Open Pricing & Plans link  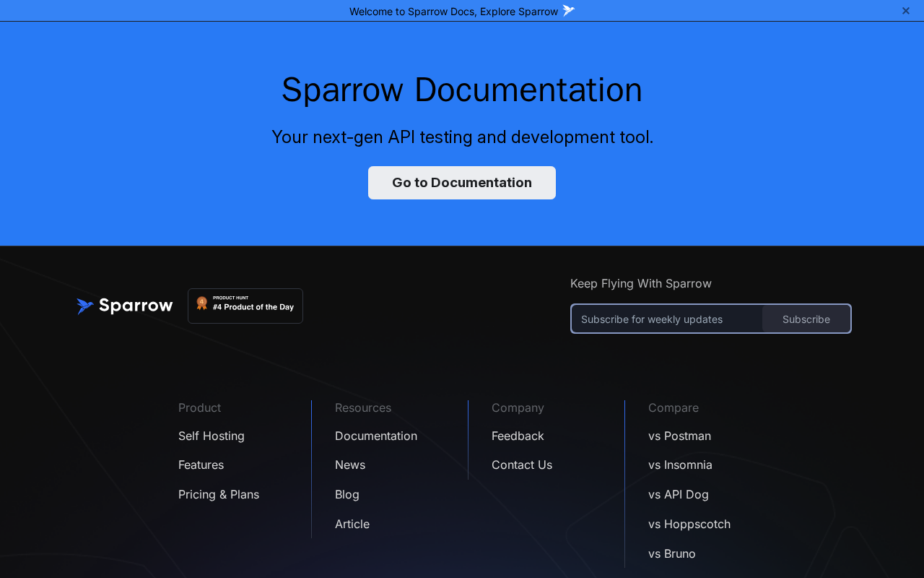tap(219, 494)
